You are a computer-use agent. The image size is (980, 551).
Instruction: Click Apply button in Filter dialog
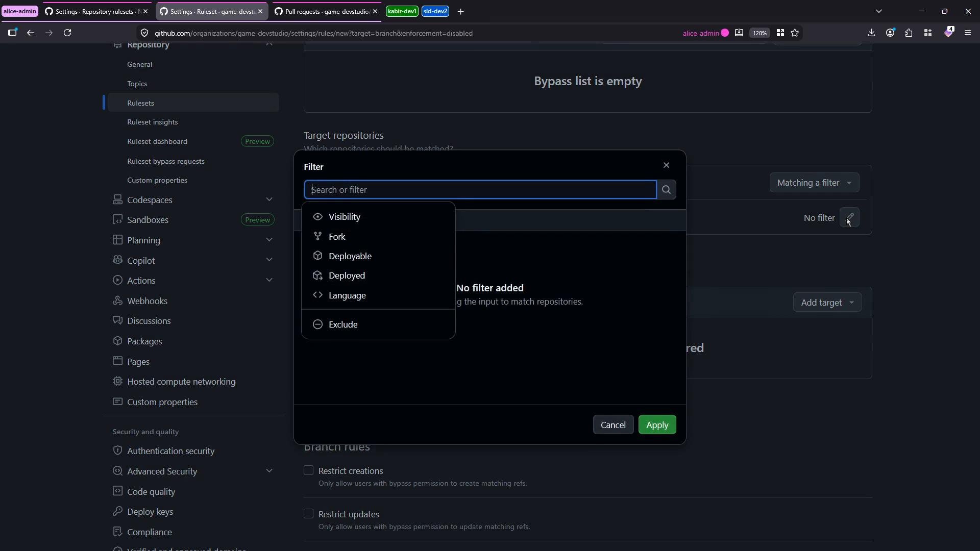tap(657, 425)
